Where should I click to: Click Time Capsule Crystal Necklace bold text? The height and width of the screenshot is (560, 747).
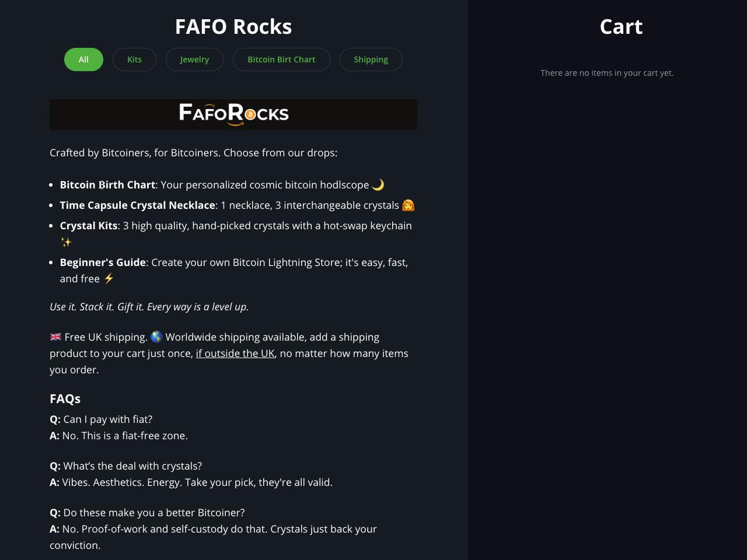138,205
